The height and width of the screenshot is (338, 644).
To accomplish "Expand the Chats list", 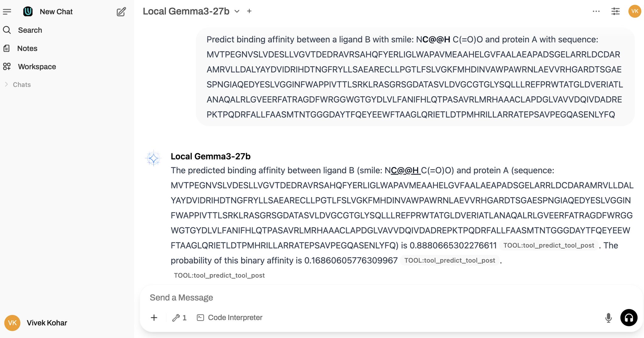I will coord(21,85).
